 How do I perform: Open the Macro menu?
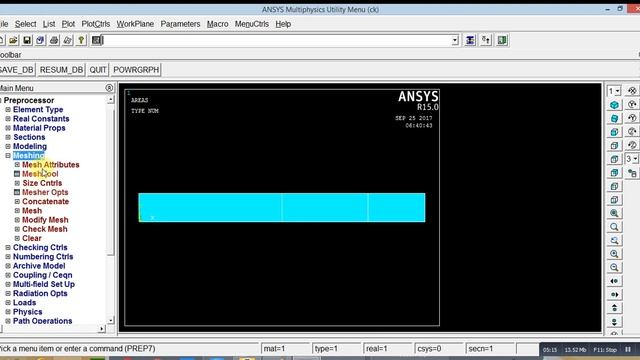(218, 24)
